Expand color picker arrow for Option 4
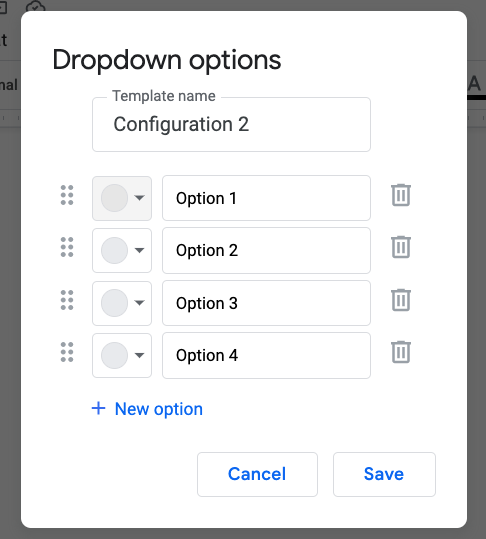 (139, 355)
